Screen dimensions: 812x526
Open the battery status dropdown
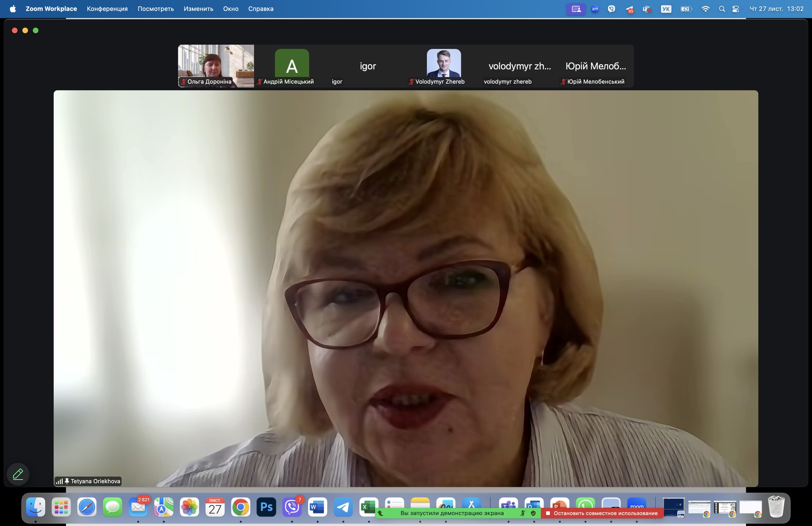coord(686,9)
